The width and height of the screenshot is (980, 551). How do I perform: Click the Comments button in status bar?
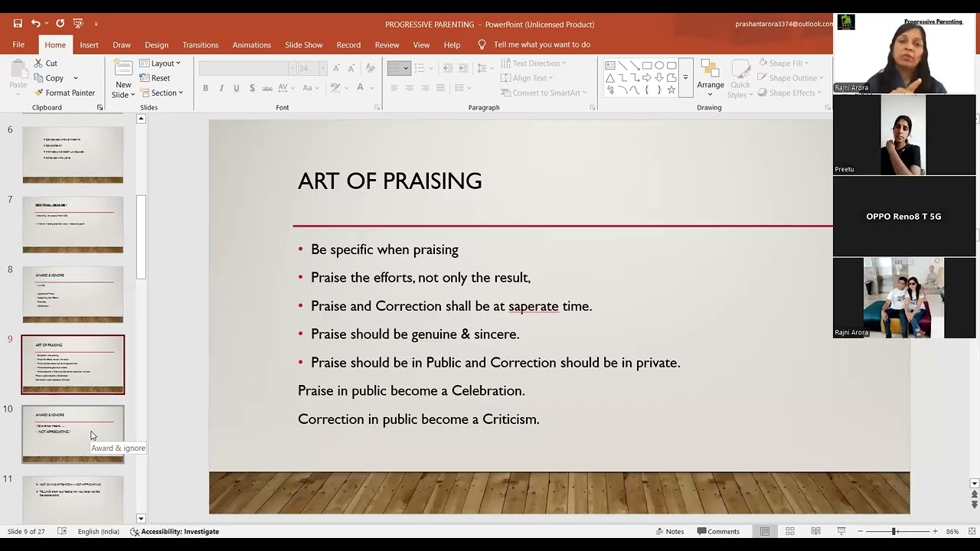718,531
